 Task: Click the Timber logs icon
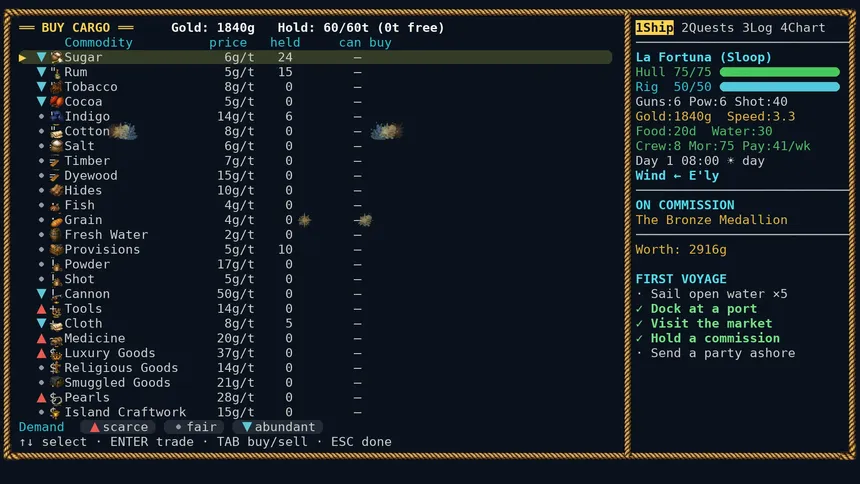(56, 161)
